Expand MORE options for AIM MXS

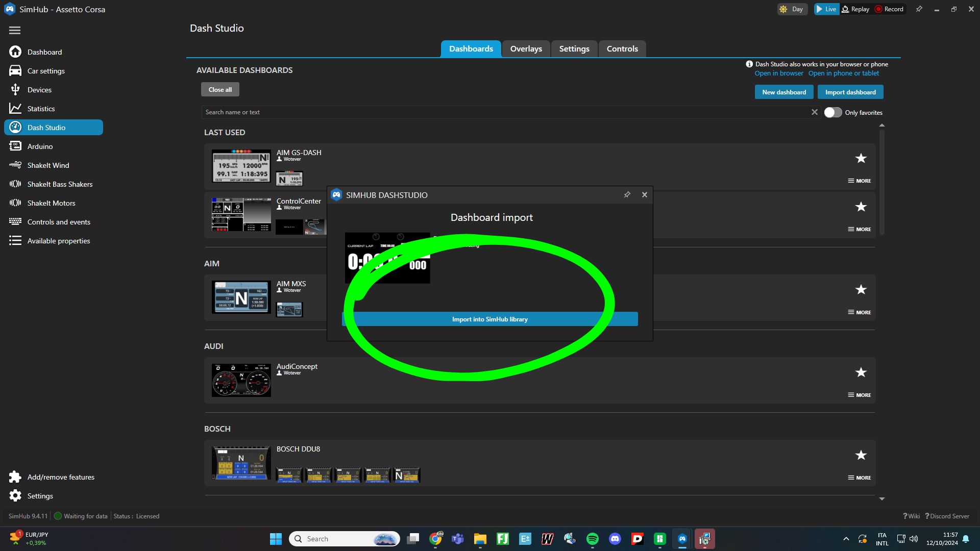click(860, 312)
